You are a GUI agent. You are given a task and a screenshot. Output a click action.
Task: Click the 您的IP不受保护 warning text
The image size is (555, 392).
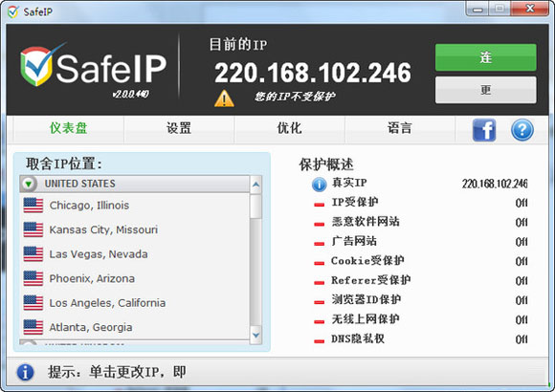point(295,97)
